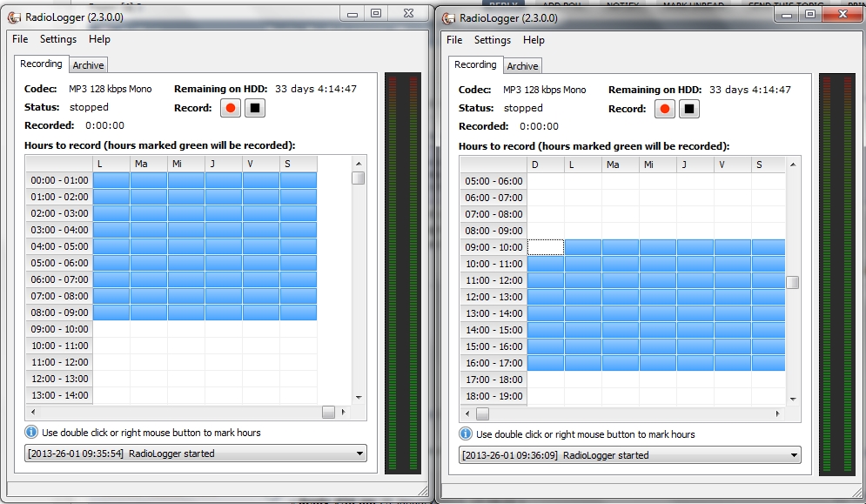Open File menu in right window

tap(454, 40)
